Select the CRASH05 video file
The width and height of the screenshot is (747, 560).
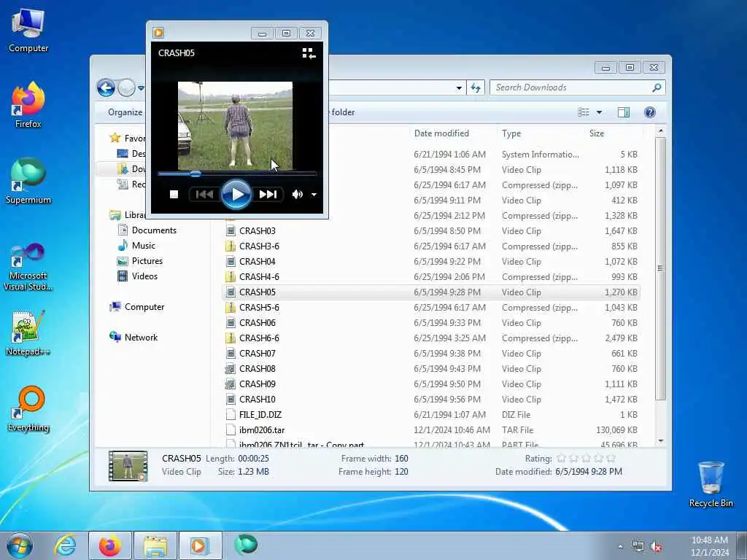click(258, 292)
